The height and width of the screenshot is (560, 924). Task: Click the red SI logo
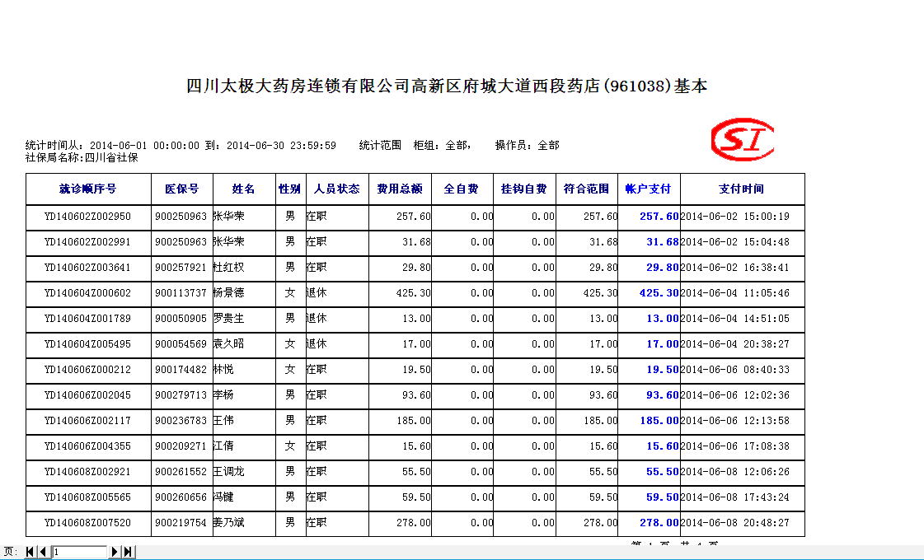(x=743, y=139)
